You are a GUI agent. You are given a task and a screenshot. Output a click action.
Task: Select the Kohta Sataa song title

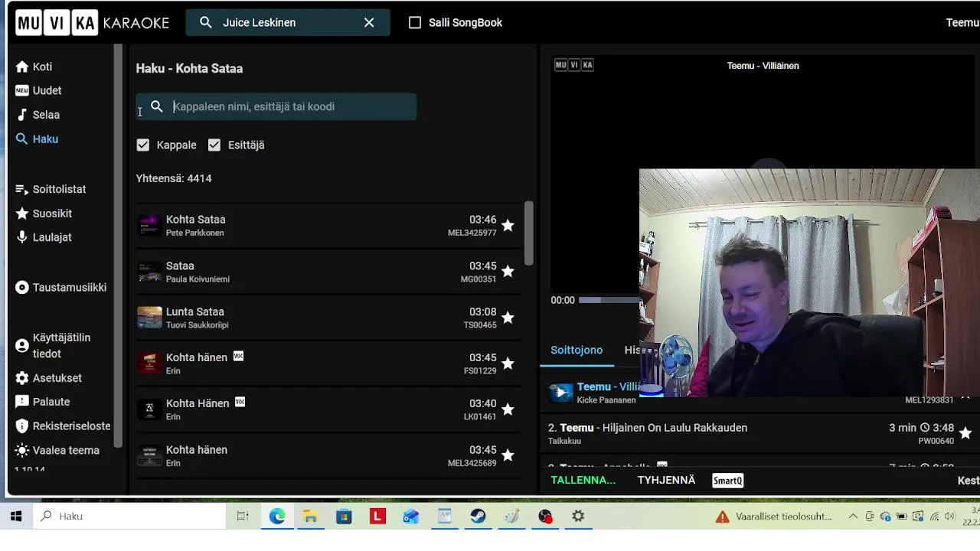tap(195, 220)
